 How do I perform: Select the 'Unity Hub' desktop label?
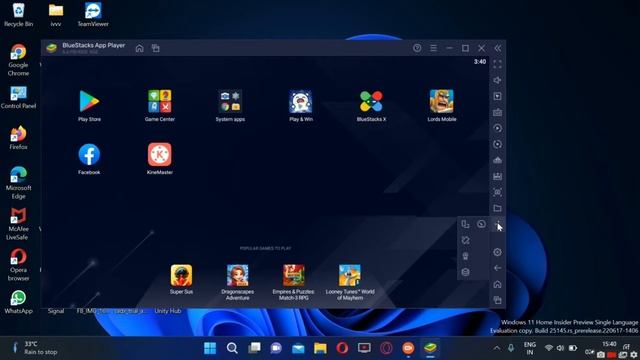click(x=168, y=311)
